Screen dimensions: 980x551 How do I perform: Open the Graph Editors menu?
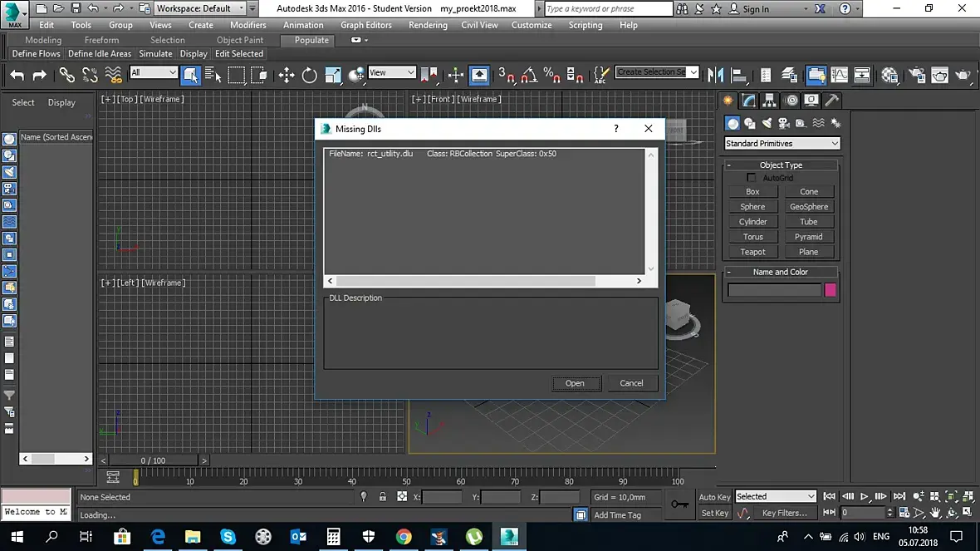tap(365, 25)
